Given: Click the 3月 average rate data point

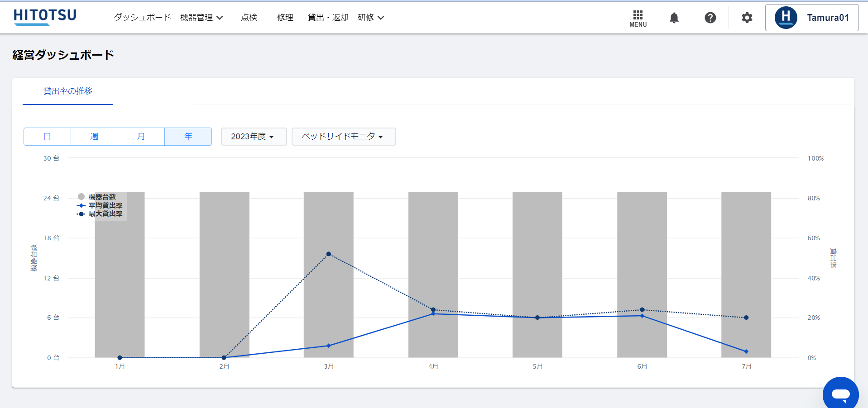Looking at the screenshot, I should pyautogui.click(x=329, y=346).
